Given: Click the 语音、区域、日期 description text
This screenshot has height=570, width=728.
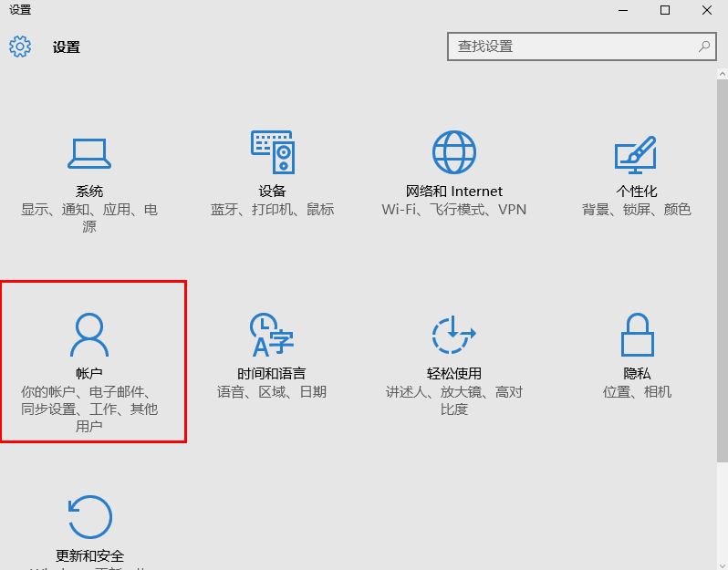Looking at the screenshot, I should [x=272, y=392].
